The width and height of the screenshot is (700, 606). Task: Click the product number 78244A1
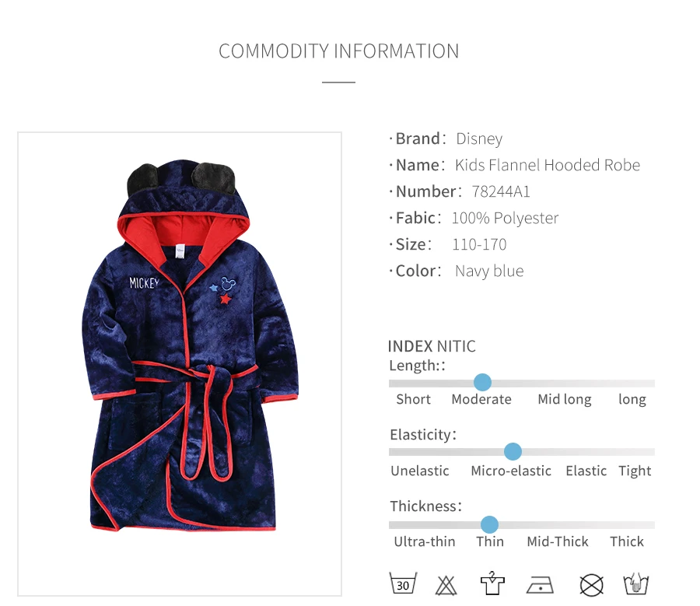(501, 191)
